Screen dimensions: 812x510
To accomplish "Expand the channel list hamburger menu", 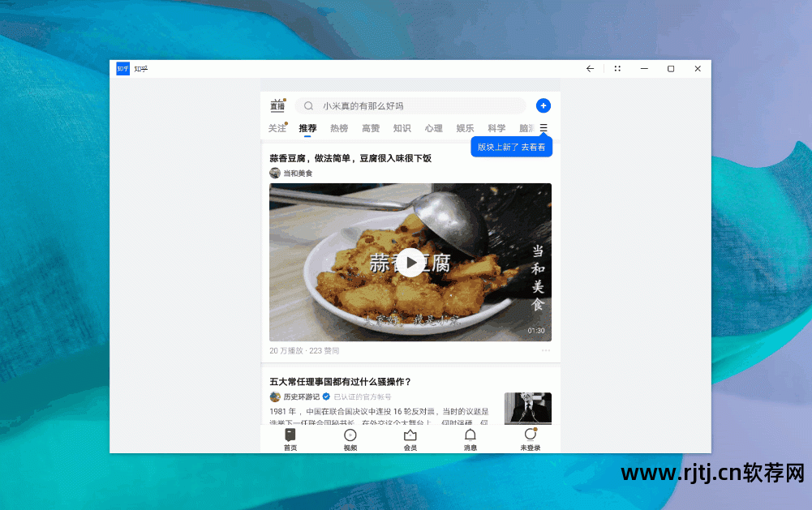I will (x=543, y=128).
